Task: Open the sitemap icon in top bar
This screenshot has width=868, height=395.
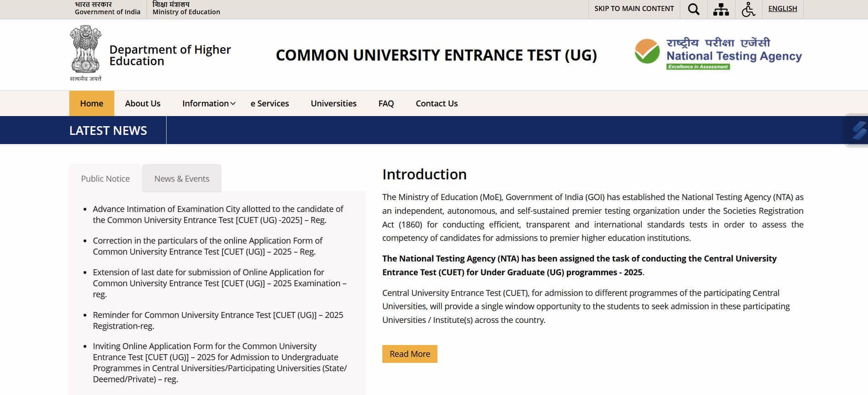Action: tap(721, 9)
